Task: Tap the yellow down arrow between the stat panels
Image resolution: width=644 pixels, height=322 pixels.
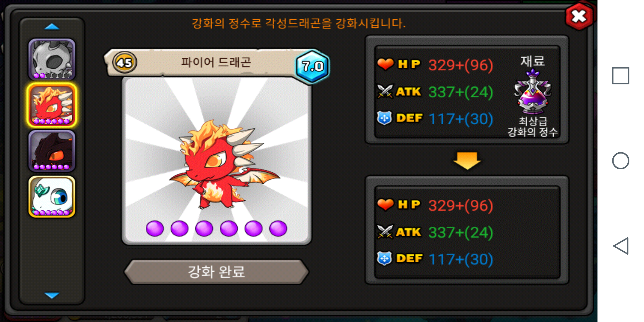Action: coord(467,161)
